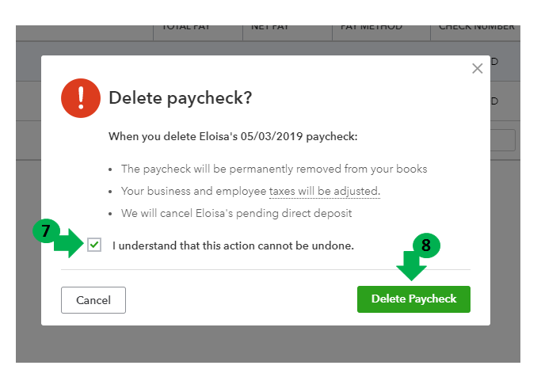Click the red exclamation warning icon
541x392 pixels.
(80, 97)
